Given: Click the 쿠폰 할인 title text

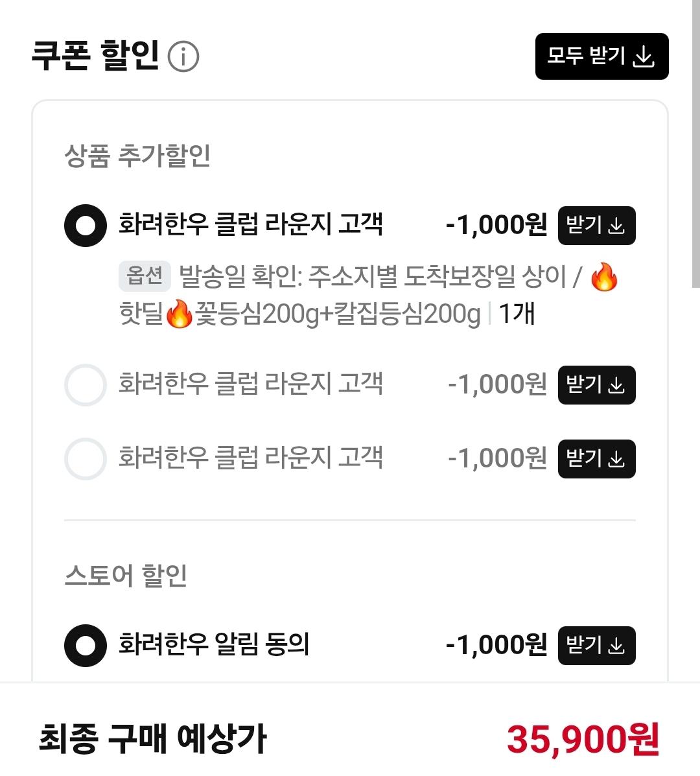Looking at the screenshot, I should point(95,56).
